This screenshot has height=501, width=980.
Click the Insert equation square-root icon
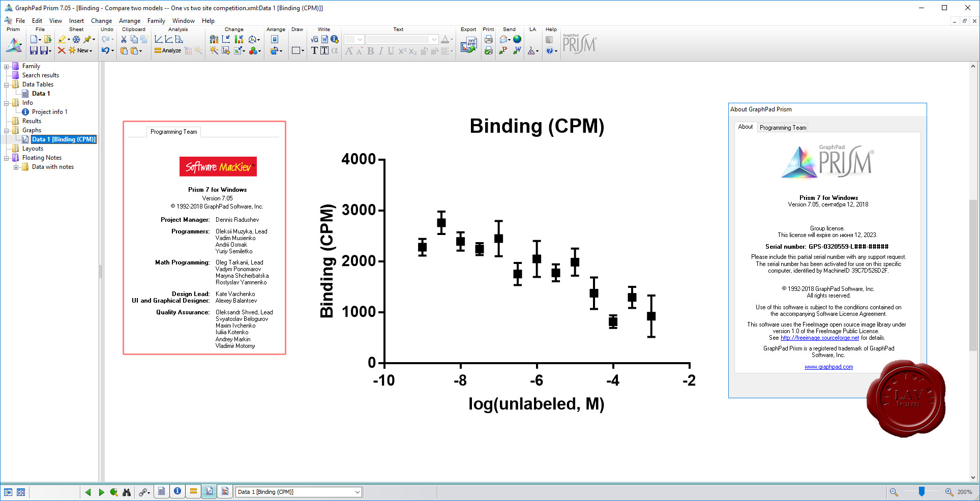point(314,39)
